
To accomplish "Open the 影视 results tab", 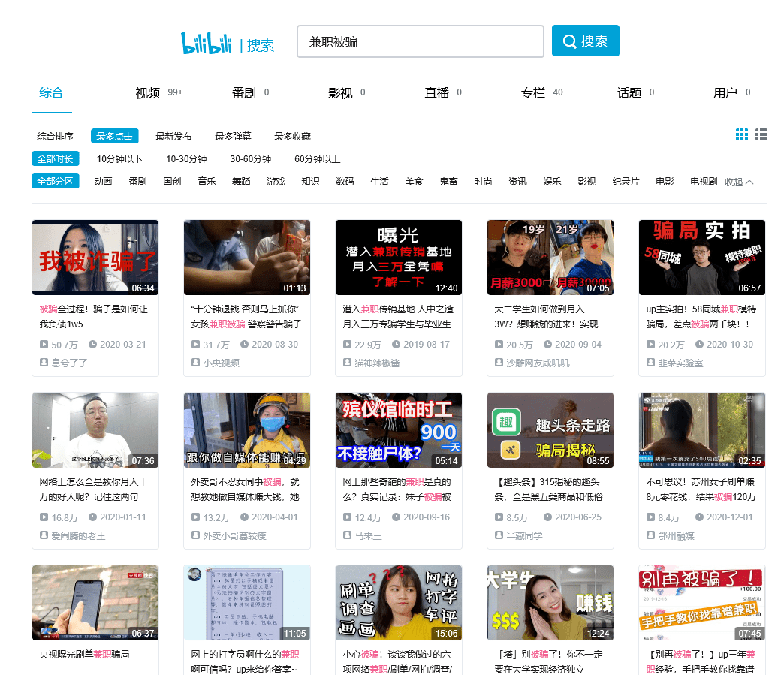I will [x=346, y=92].
